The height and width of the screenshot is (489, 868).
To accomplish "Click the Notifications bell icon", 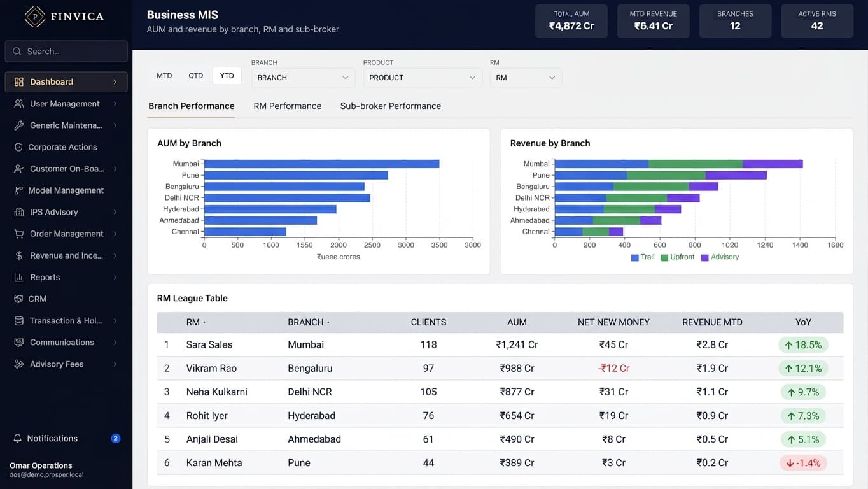I will click(18, 439).
